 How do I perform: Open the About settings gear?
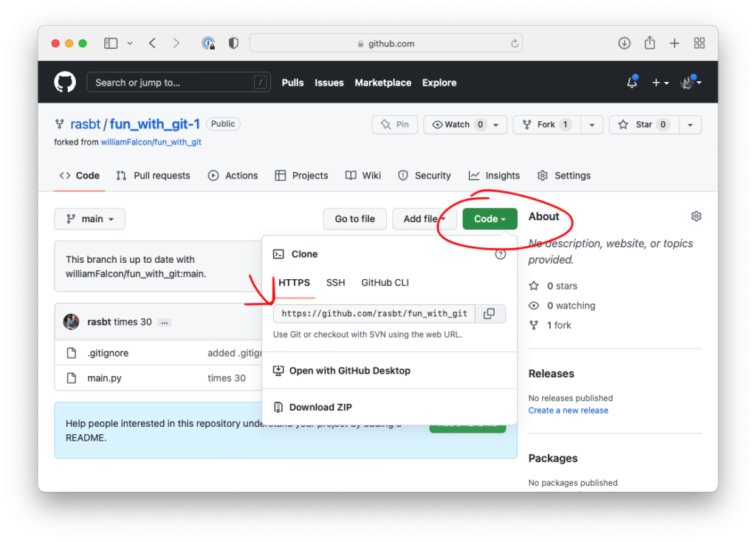(x=695, y=216)
